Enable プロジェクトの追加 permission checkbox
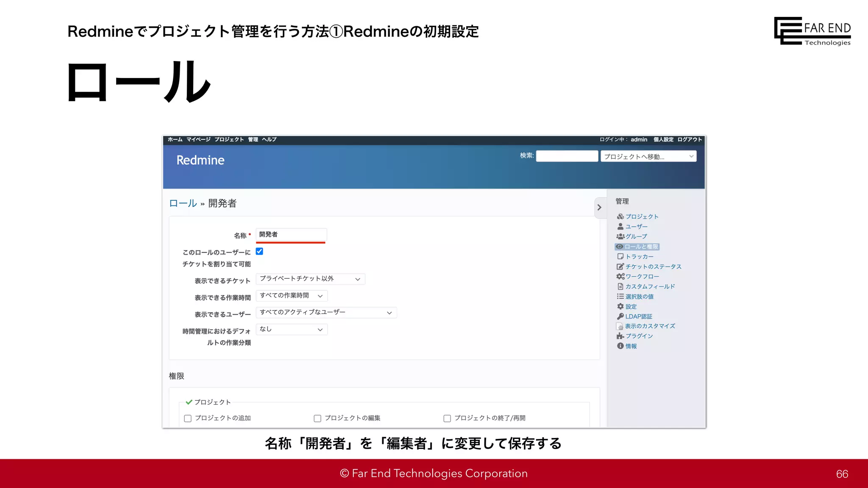This screenshot has height=488, width=868. click(188, 419)
